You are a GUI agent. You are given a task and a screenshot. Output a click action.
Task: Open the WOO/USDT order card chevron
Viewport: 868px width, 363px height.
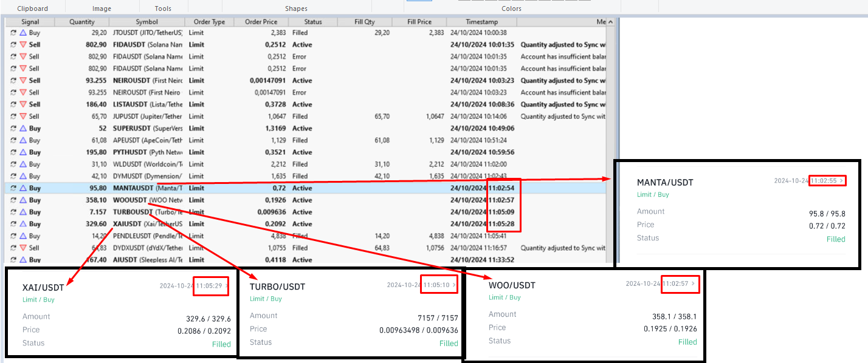click(692, 284)
